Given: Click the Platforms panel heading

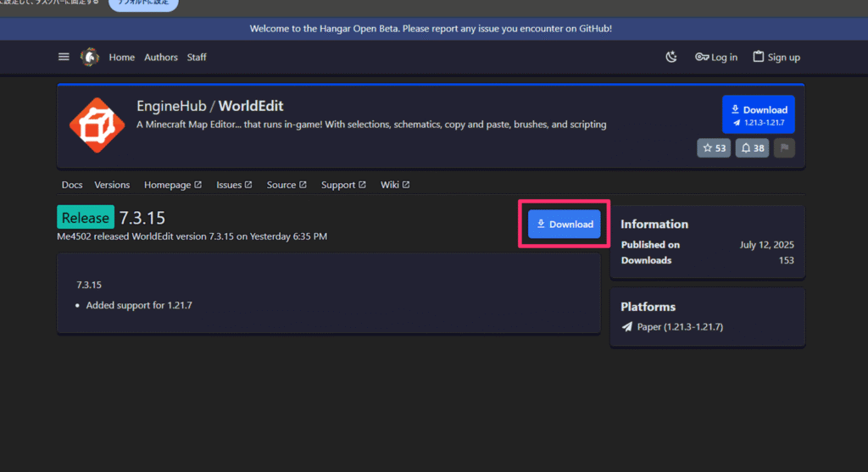Looking at the screenshot, I should click(648, 307).
